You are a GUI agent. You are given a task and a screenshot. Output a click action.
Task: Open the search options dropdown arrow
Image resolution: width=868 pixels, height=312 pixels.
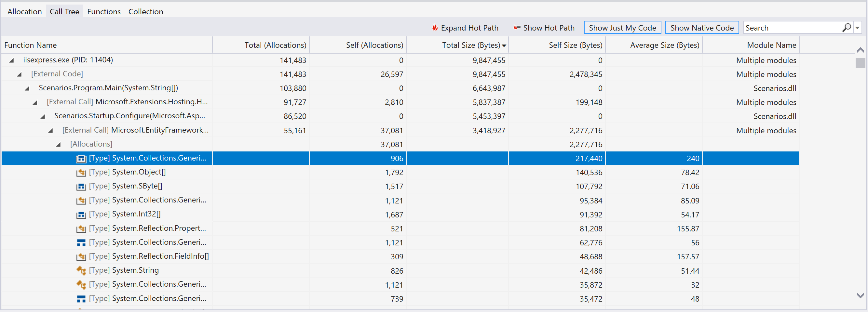coord(857,28)
